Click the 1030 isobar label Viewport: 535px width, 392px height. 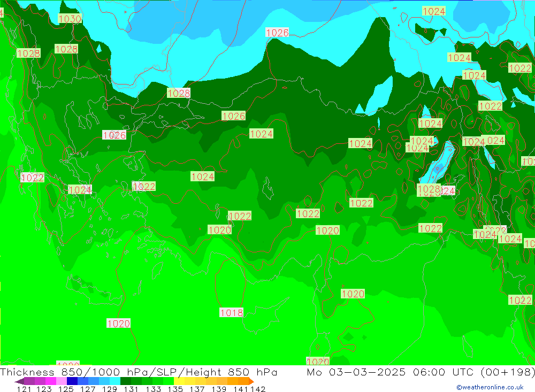(70, 19)
